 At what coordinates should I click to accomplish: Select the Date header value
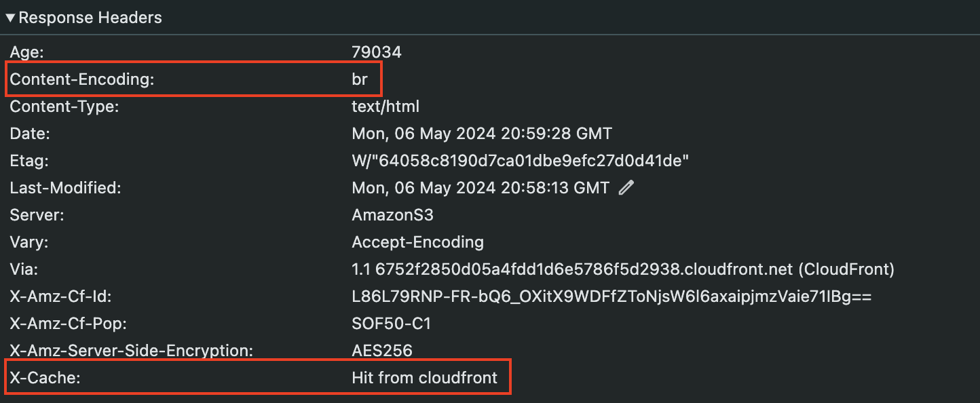482,134
